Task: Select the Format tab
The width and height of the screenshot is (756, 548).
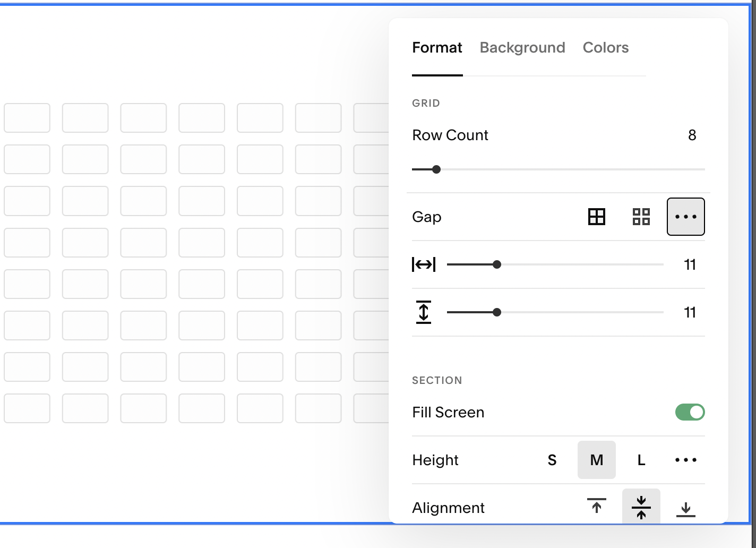Action: tap(437, 48)
